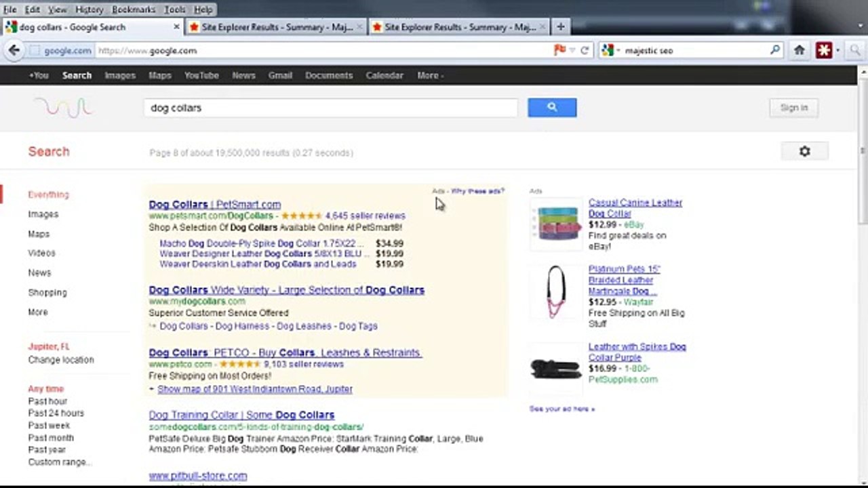This screenshot has width=868, height=488.
Task: Open YouTube from the Google bar
Action: (x=201, y=75)
